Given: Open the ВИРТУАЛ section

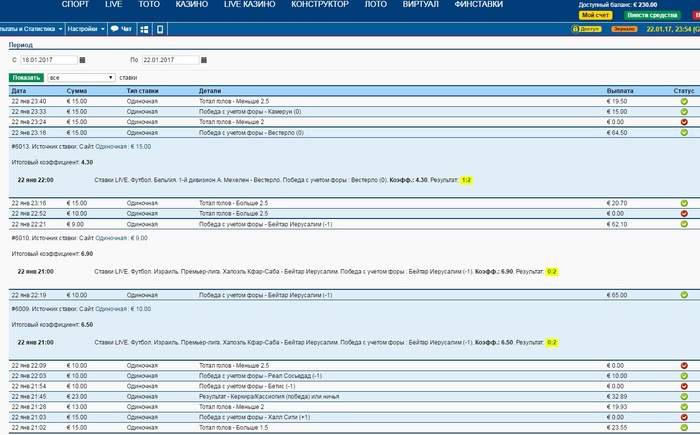Looking at the screenshot, I should point(421,4).
